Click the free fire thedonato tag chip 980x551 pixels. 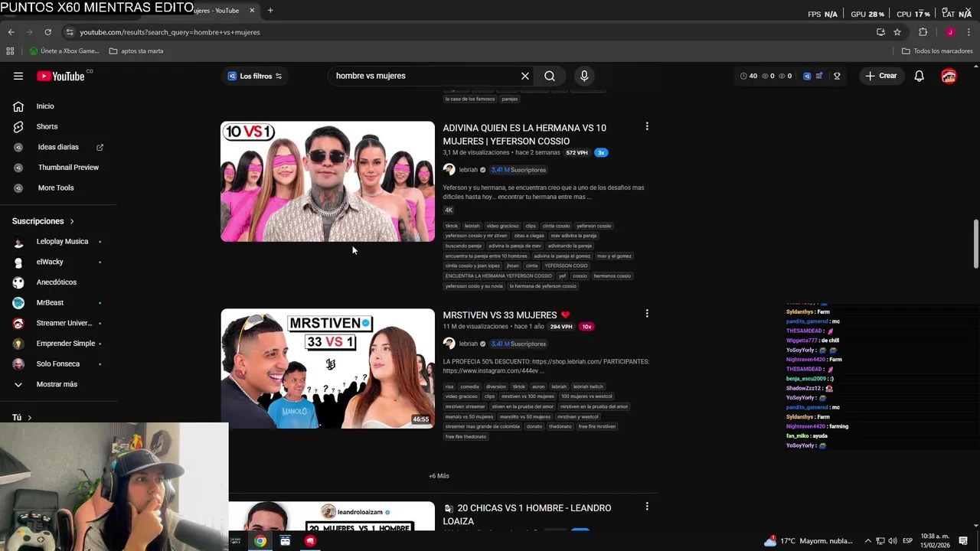tap(465, 436)
